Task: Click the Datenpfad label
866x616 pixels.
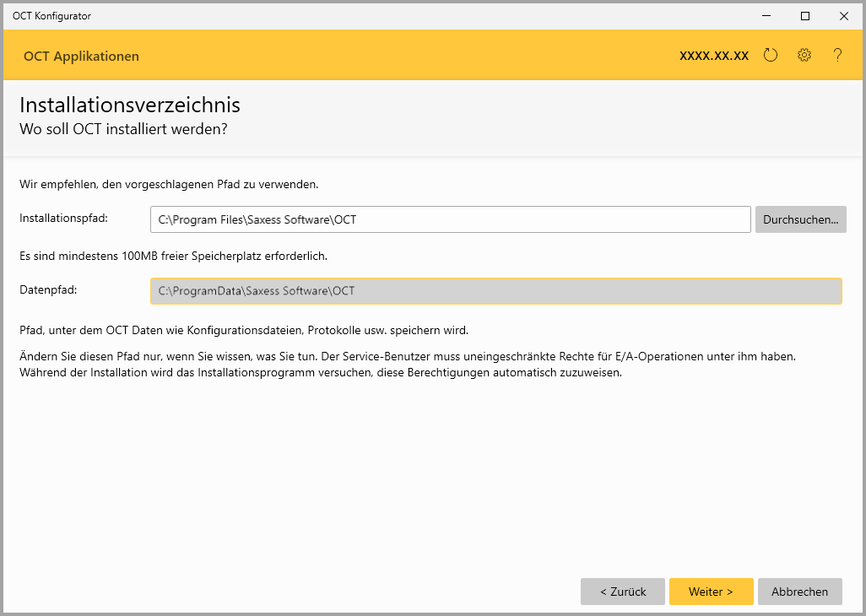Action: (48, 290)
